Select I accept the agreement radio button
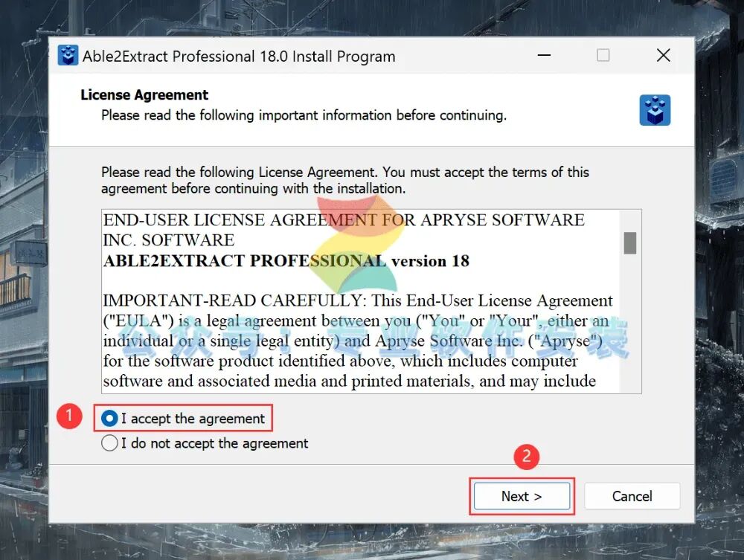Viewport: 744px width, 560px height. pos(109,419)
